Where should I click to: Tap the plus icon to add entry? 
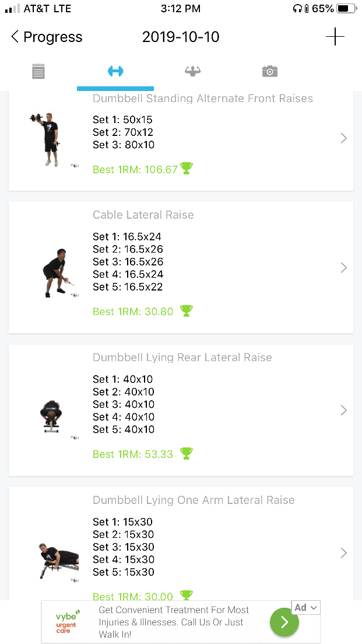click(x=335, y=37)
